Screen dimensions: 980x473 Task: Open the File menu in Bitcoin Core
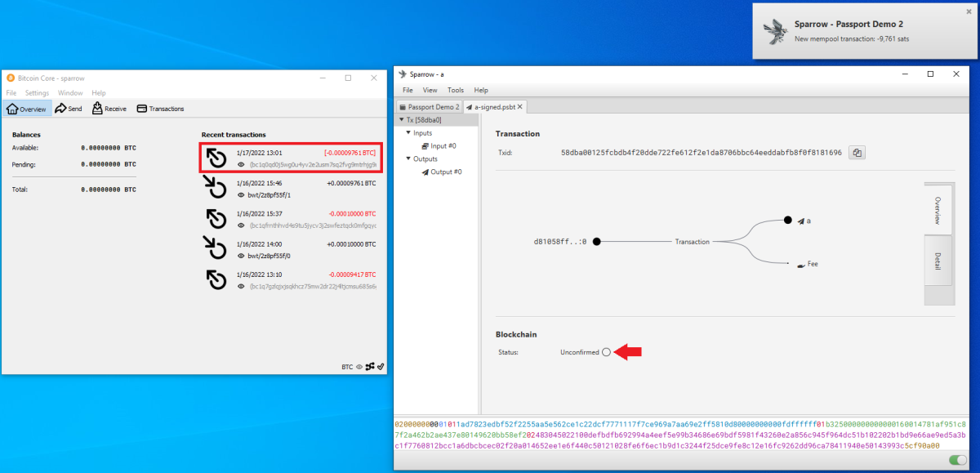[11, 93]
